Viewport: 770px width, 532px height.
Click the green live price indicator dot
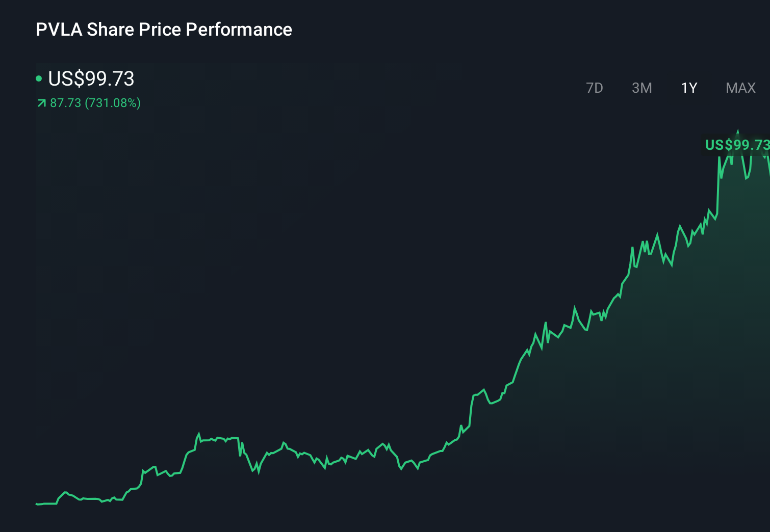tap(39, 78)
